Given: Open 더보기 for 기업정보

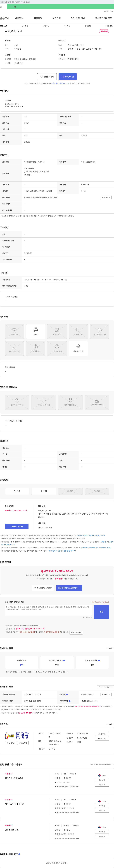Looking at the screenshot, I should pos(110,724).
